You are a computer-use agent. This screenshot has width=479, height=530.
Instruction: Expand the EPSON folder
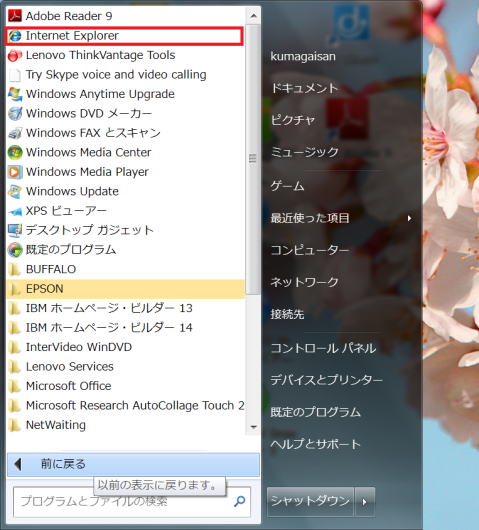125,289
